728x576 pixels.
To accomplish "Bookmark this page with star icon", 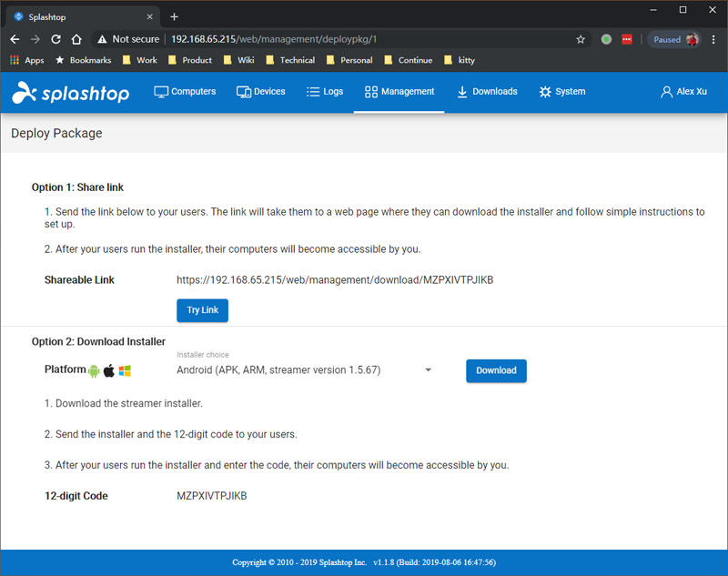I will click(x=581, y=39).
